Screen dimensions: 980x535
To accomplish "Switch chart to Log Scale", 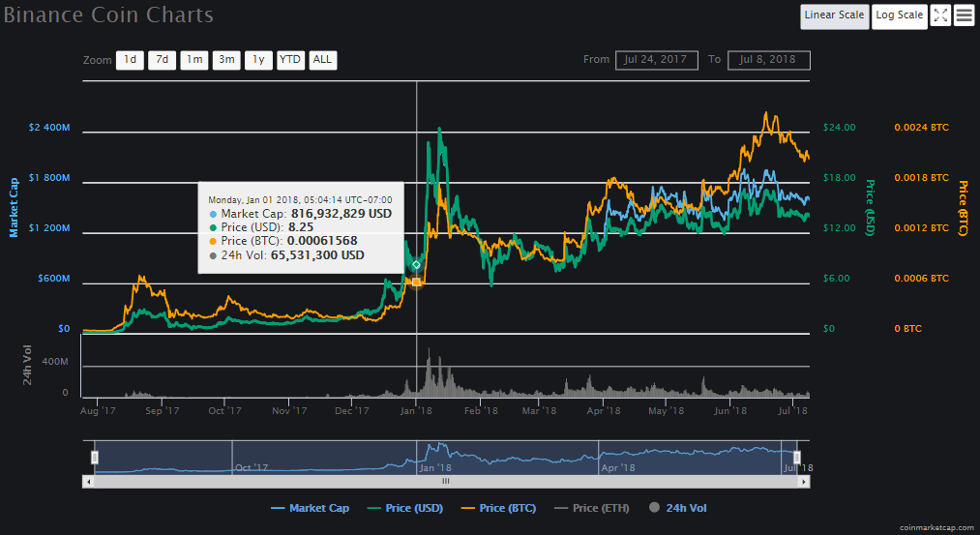I will tap(900, 16).
